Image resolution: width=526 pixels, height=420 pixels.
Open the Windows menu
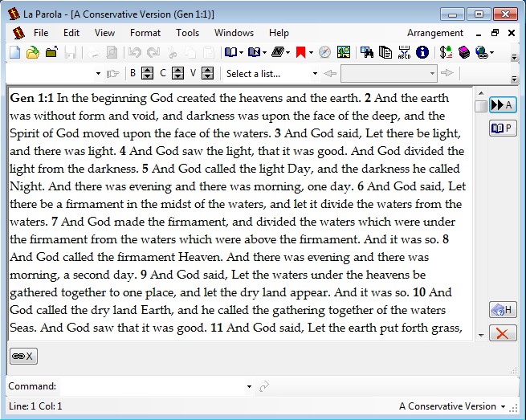click(234, 33)
